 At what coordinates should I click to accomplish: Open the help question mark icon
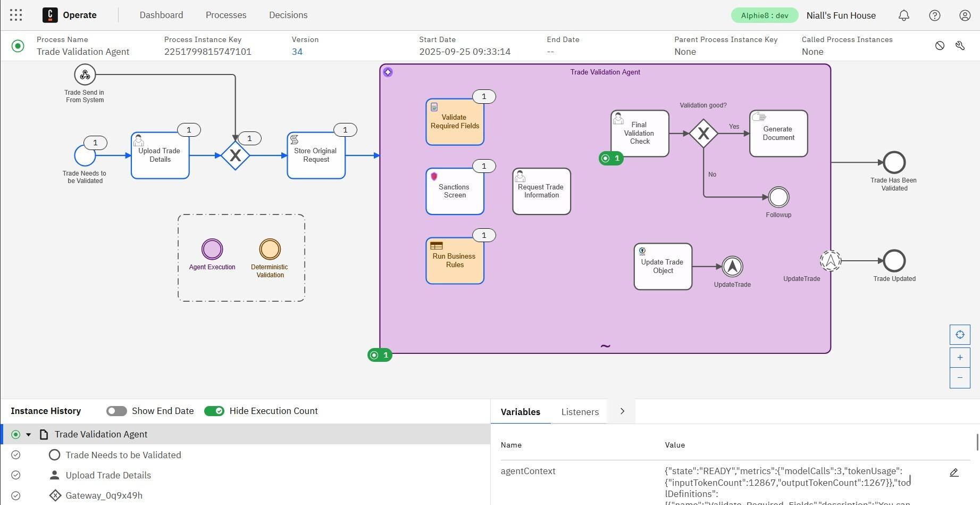[934, 15]
